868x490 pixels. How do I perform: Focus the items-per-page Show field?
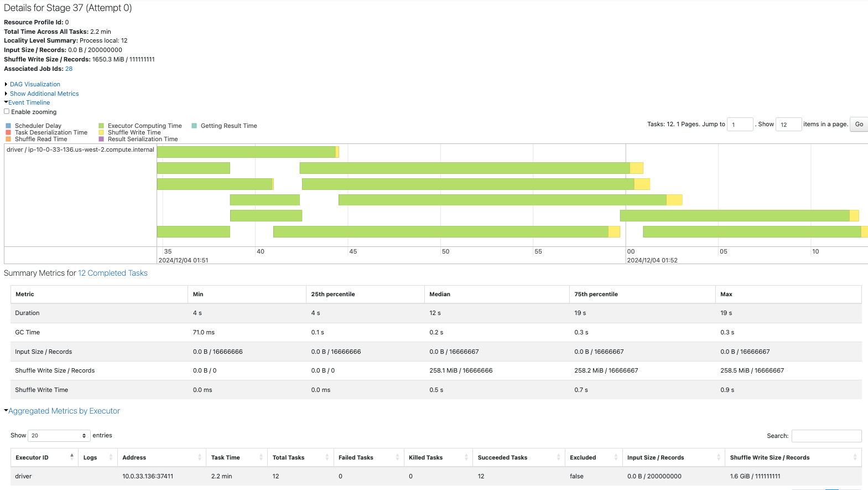[x=789, y=124]
